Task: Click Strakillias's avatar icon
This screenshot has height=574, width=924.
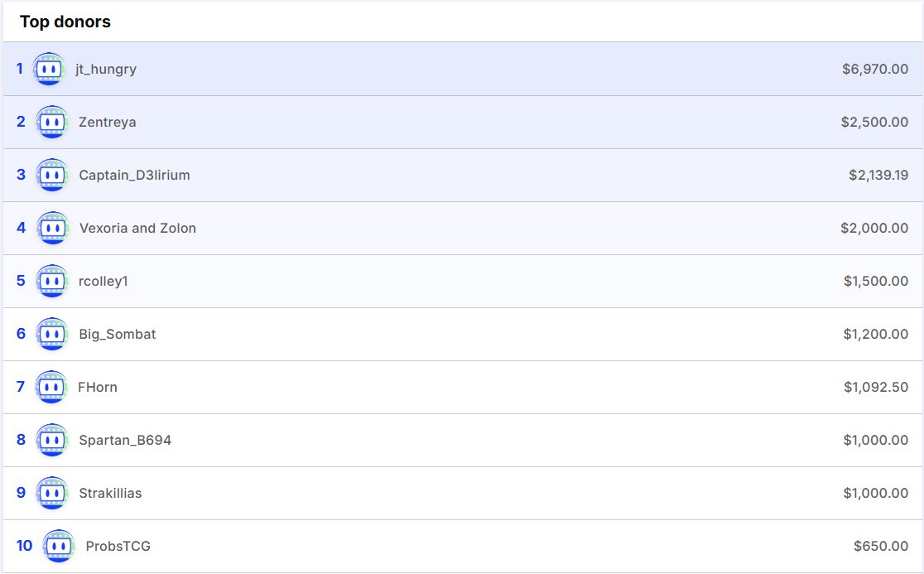Action: 52,494
